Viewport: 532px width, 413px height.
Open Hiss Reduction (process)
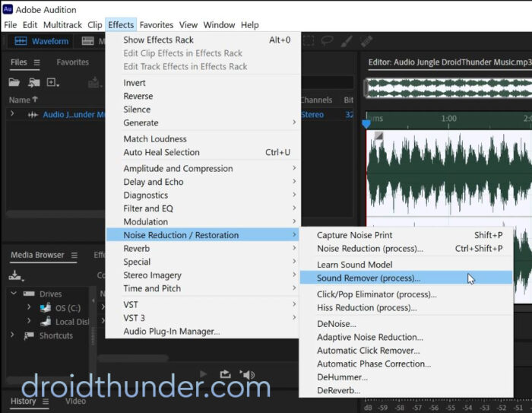406,308
